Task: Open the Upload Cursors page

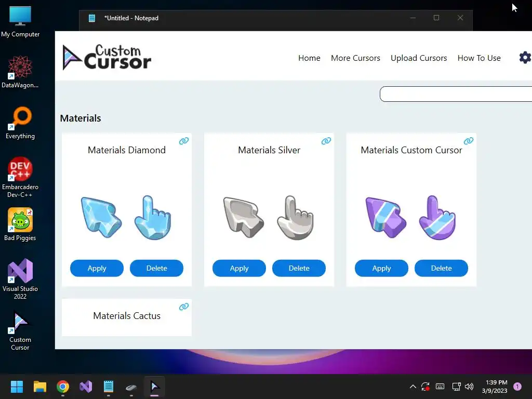Action: 419,58
